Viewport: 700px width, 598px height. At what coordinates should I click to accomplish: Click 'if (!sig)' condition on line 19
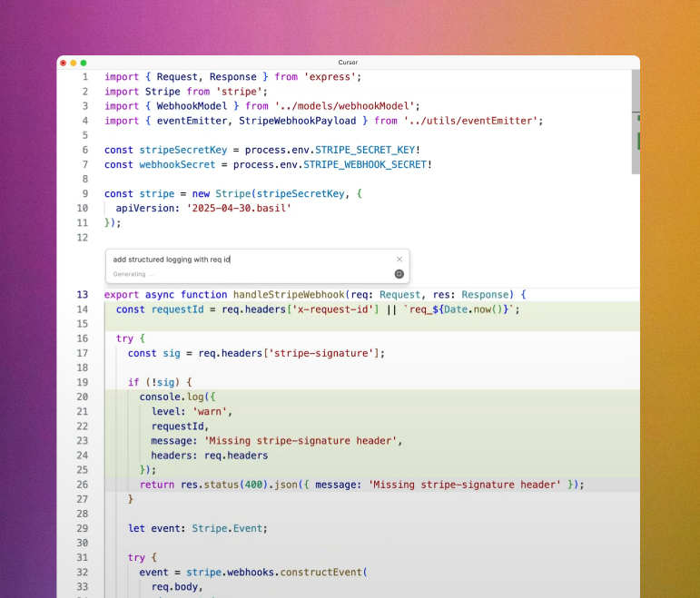[x=153, y=382]
